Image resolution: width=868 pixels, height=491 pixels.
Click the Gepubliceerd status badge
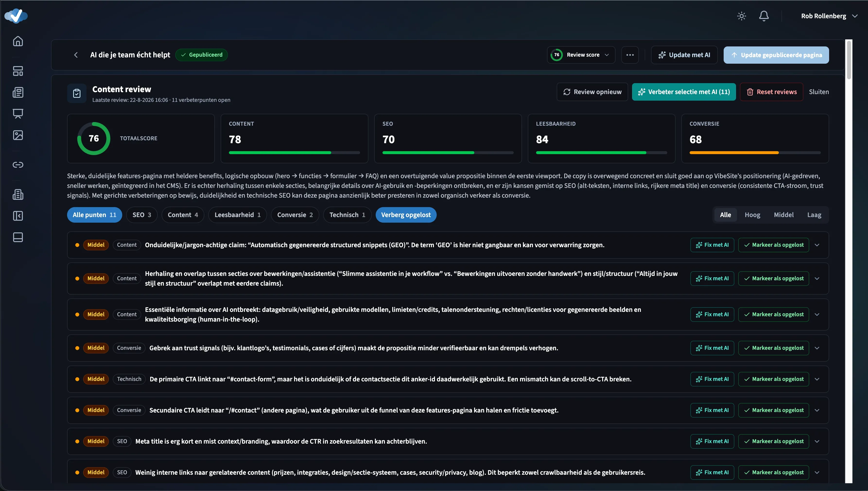[202, 55]
